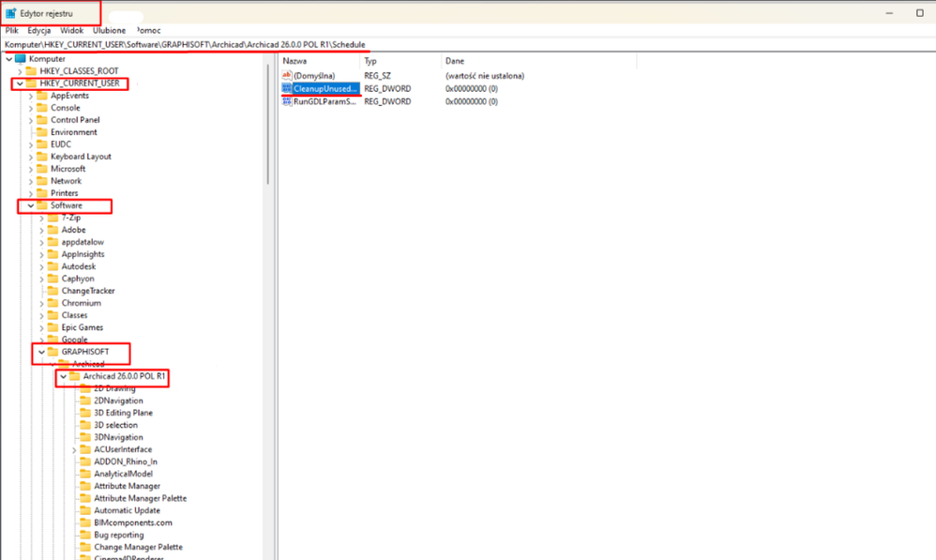Select the AnalyticalModel key
This screenshot has width=936, height=560.
point(123,474)
